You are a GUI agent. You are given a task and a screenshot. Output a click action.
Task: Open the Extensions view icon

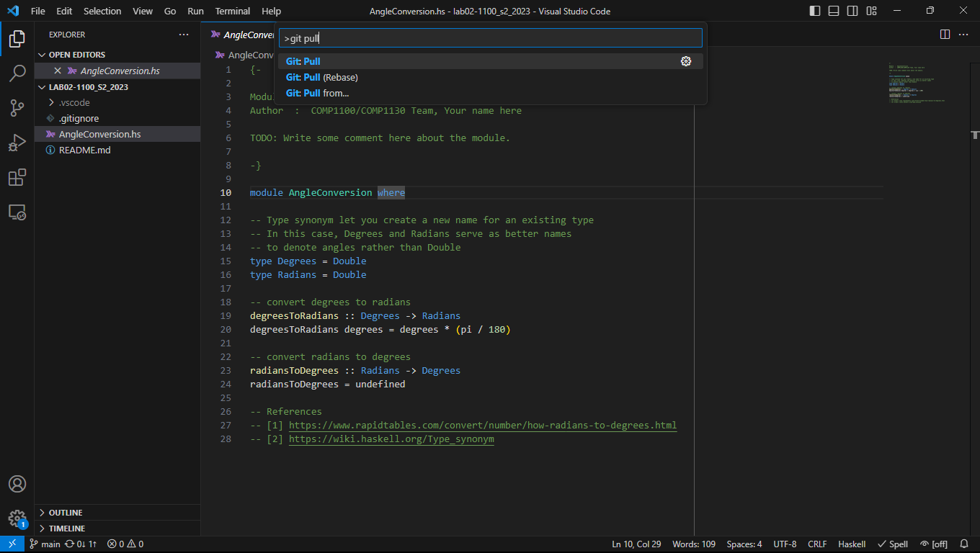(x=17, y=177)
